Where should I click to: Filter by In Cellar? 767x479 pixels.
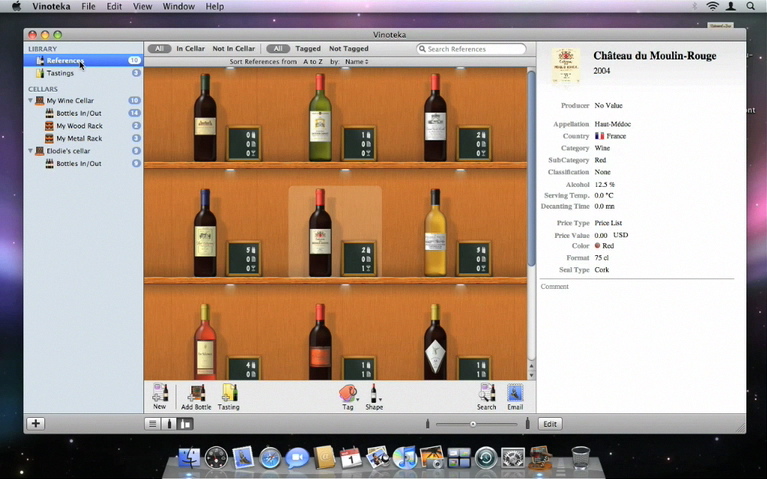pyautogui.click(x=191, y=48)
